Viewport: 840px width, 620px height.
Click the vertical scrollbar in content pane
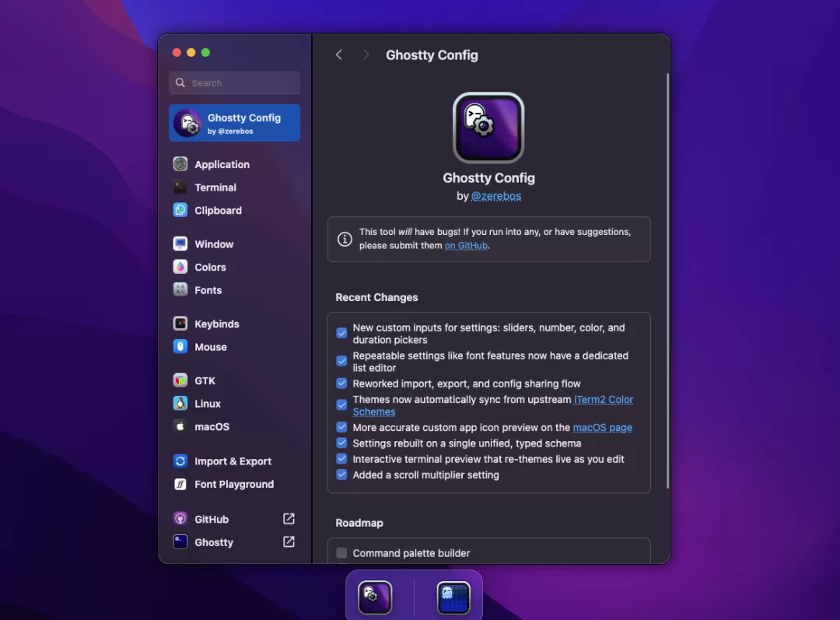tap(667, 282)
